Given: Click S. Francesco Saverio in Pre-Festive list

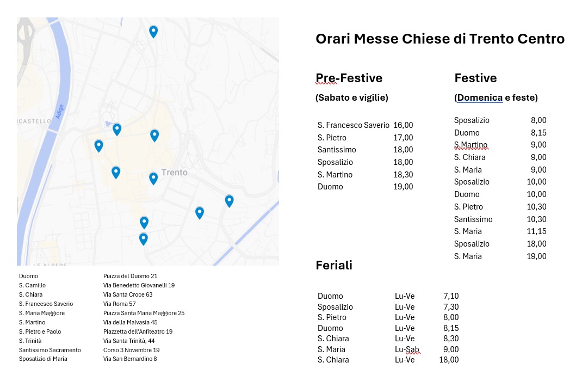Looking at the screenshot, I should [x=353, y=125].
